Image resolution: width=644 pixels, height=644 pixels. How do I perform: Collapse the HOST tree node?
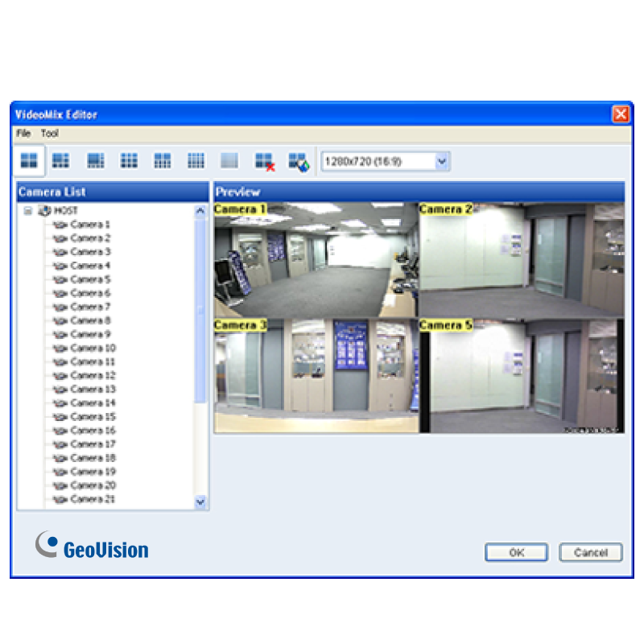tap(28, 211)
